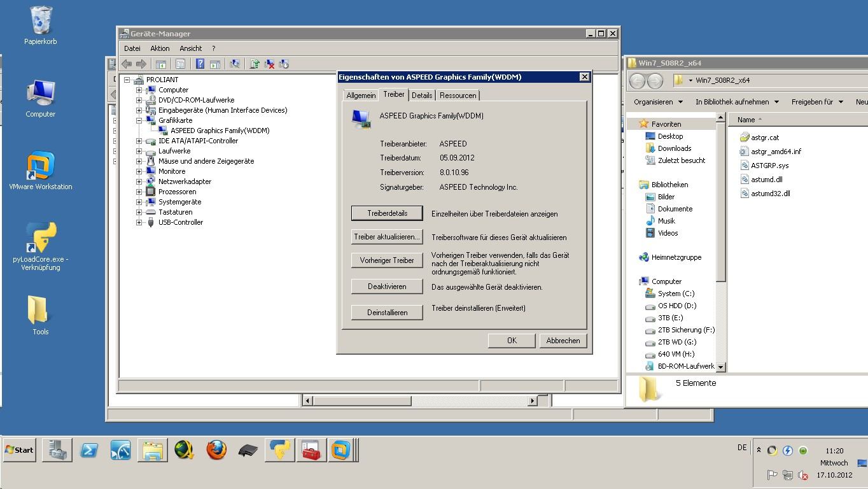
Task: Click the Start button
Action: tap(20, 450)
